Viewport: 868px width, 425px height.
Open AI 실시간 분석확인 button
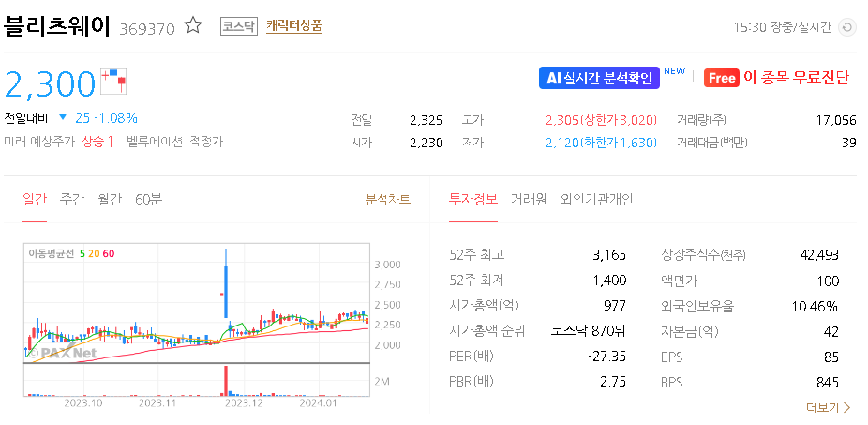[x=599, y=78]
